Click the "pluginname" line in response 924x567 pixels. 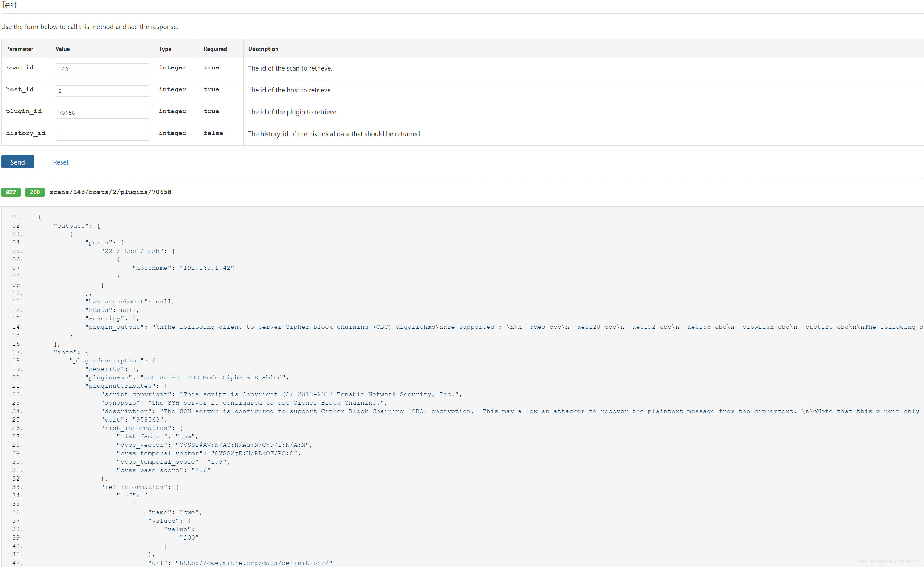point(186,377)
